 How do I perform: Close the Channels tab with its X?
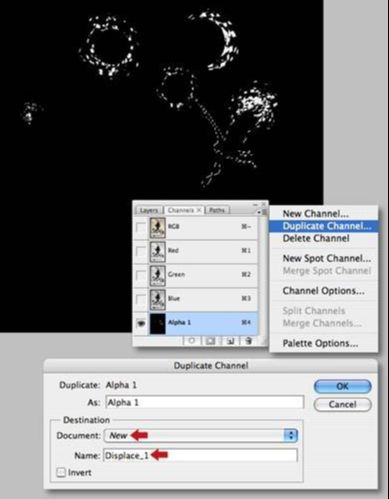tap(199, 210)
